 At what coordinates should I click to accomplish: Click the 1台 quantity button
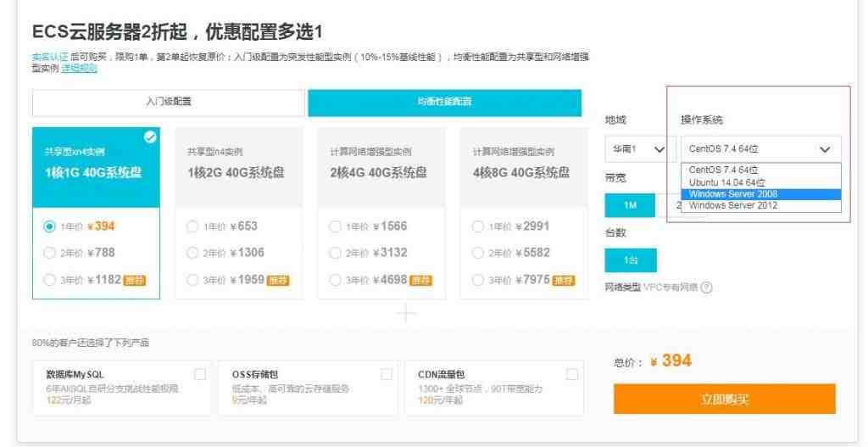pos(631,260)
